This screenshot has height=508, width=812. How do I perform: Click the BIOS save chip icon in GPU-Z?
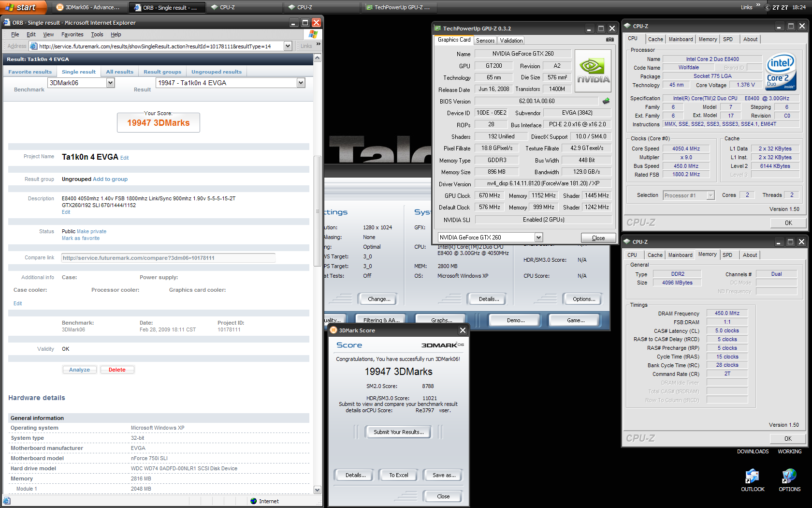pos(606,101)
